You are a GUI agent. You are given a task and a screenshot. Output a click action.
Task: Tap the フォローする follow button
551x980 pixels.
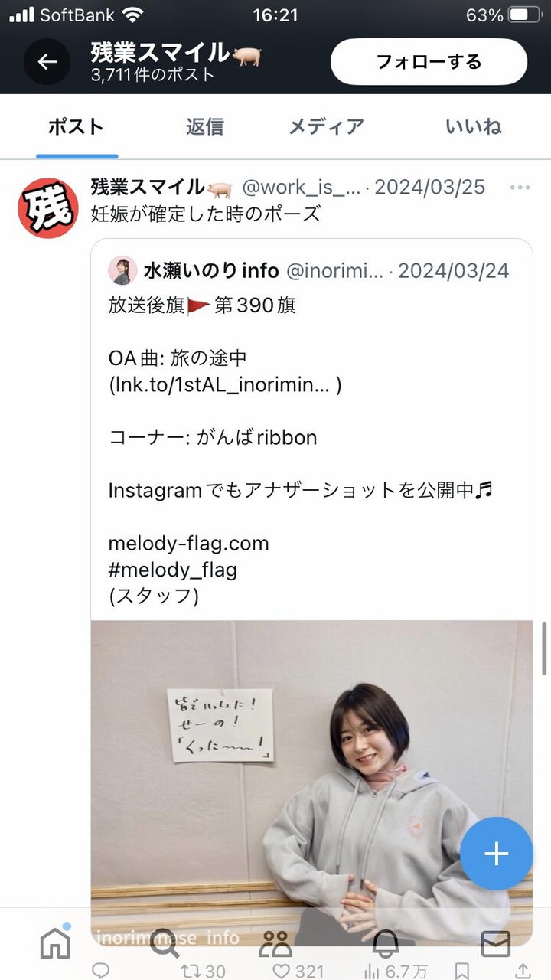[429, 62]
